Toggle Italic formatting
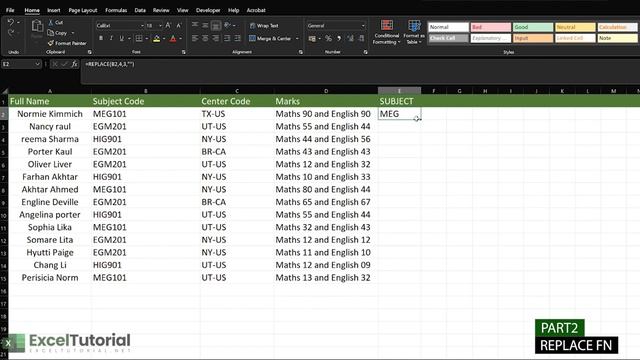 tap(111, 38)
